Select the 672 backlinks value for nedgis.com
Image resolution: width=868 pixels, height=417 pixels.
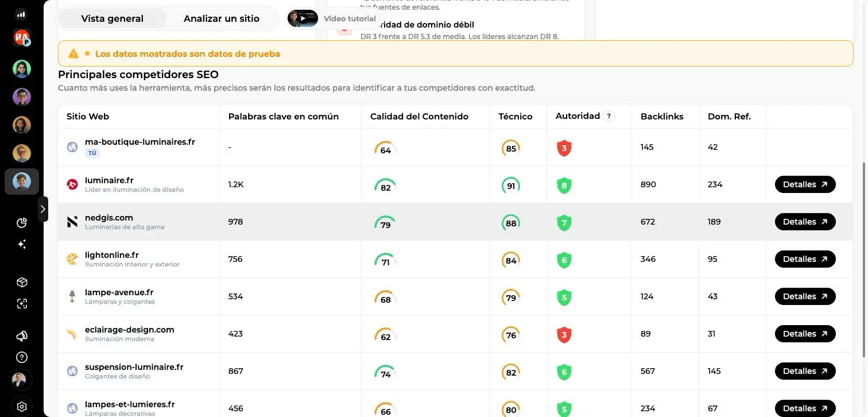click(648, 222)
